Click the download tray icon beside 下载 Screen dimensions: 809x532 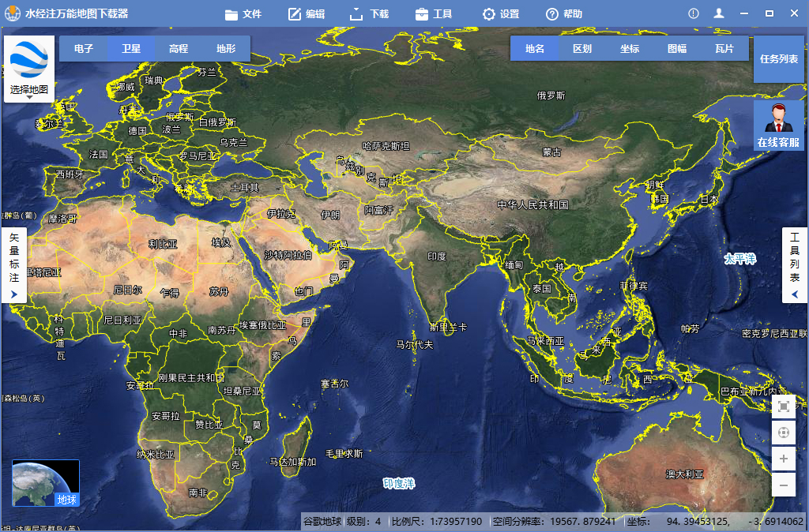pyautogui.click(x=356, y=14)
